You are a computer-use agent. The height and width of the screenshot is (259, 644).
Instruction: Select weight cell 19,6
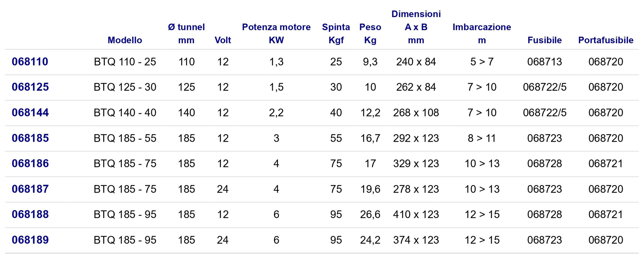point(370,189)
